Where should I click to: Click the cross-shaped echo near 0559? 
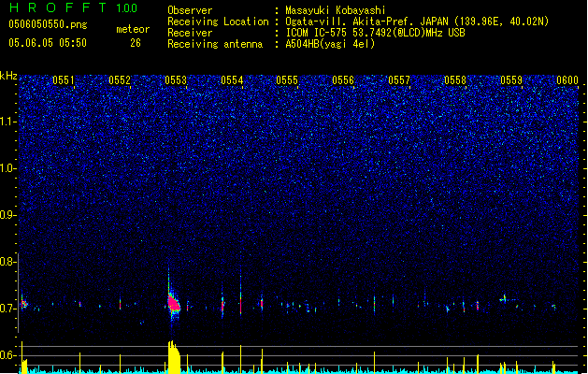click(x=505, y=299)
